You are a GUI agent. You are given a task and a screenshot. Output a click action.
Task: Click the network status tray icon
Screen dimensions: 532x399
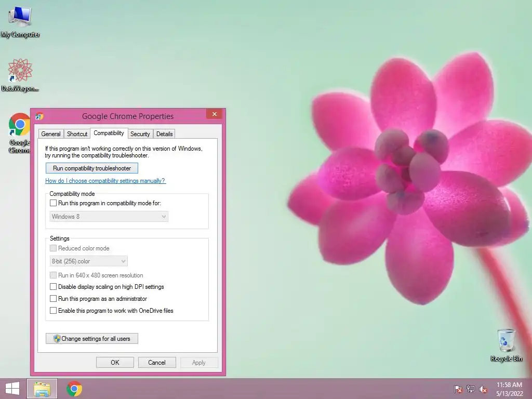click(x=471, y=389)
